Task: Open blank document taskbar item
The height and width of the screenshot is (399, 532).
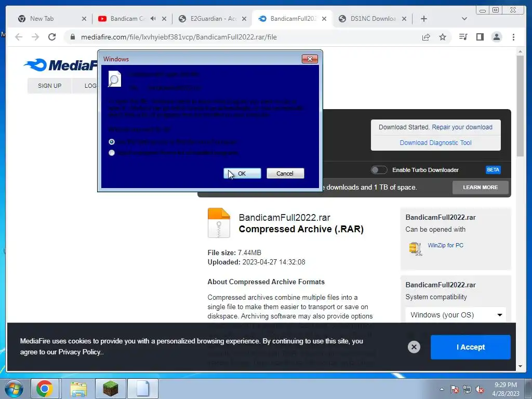Action: [x=143, y=389]
